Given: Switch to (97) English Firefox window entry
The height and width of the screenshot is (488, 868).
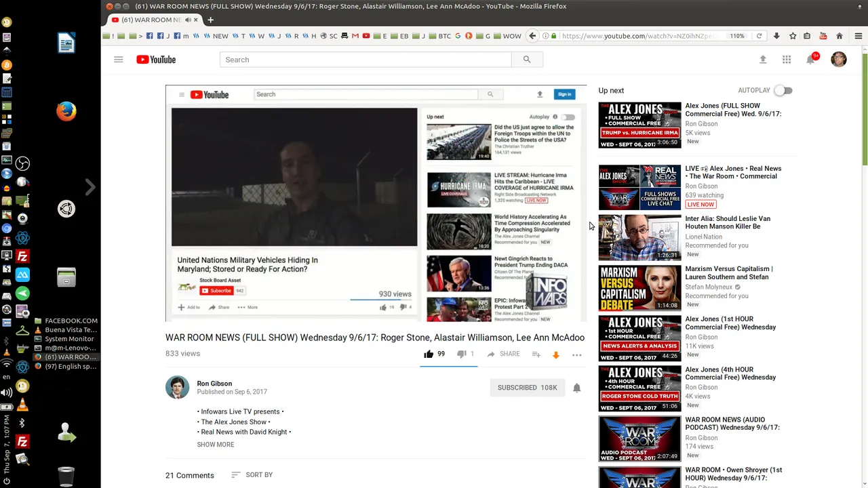Looking at the screenshot, I should 66,366.
